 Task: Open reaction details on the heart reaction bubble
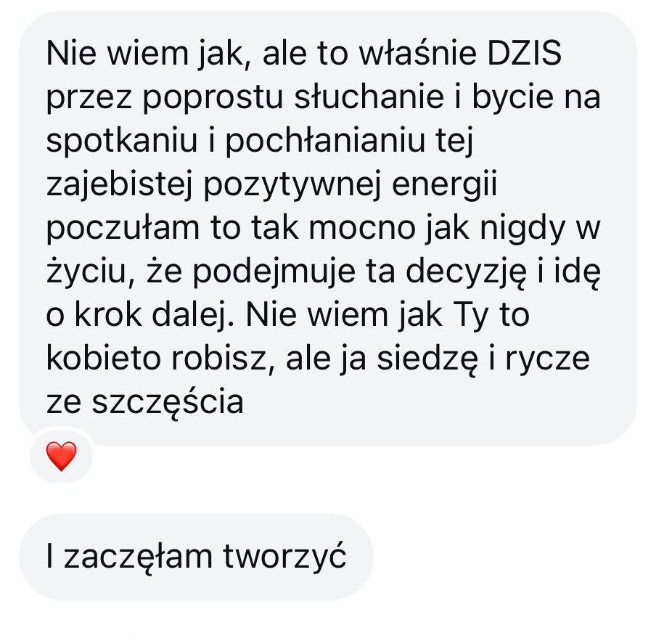pos(61,455)
